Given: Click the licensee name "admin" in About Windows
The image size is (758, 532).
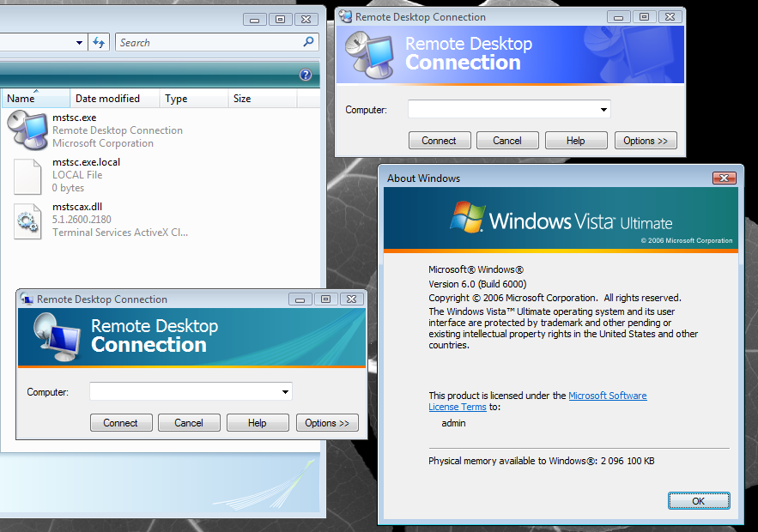Looking at the screenshot, I should point(453,423).
